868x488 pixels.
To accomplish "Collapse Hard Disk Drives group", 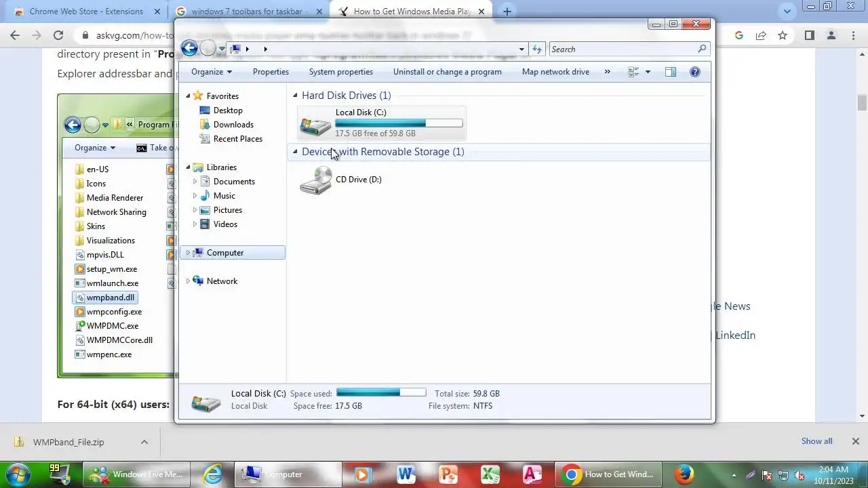I will tap(295, 96).
